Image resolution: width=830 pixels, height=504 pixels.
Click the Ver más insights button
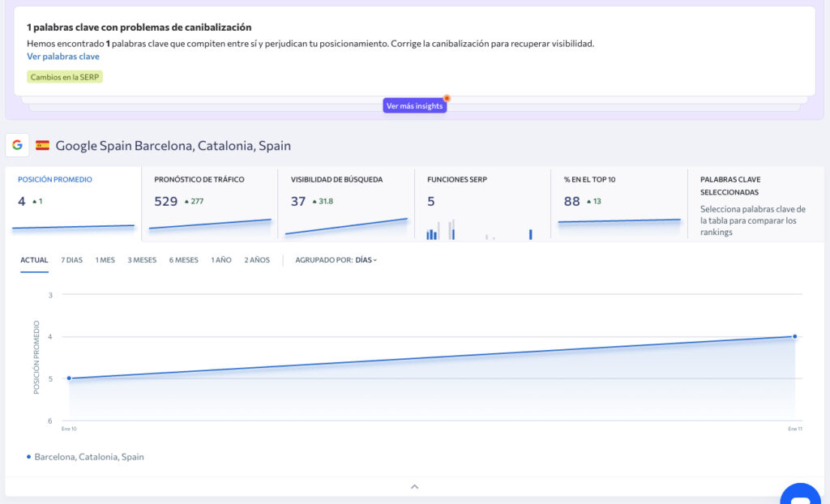pos(414,105)
